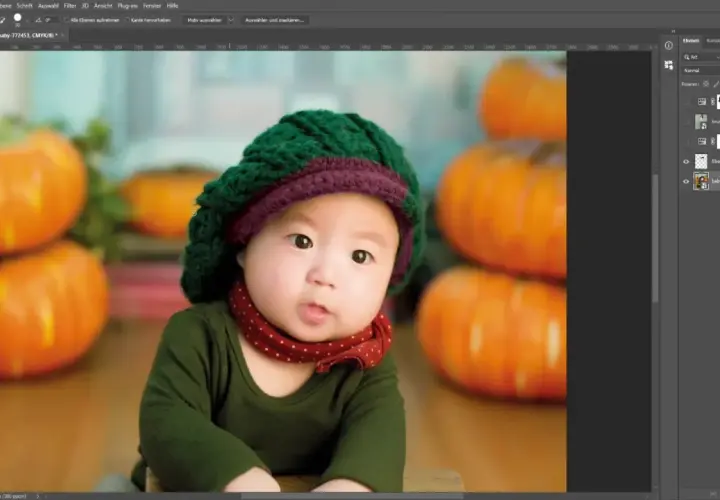The height and width of the screenshot is (500, 720).
Task: Select the baby-772453 CMYK document tab
Action: click(28, 35)
